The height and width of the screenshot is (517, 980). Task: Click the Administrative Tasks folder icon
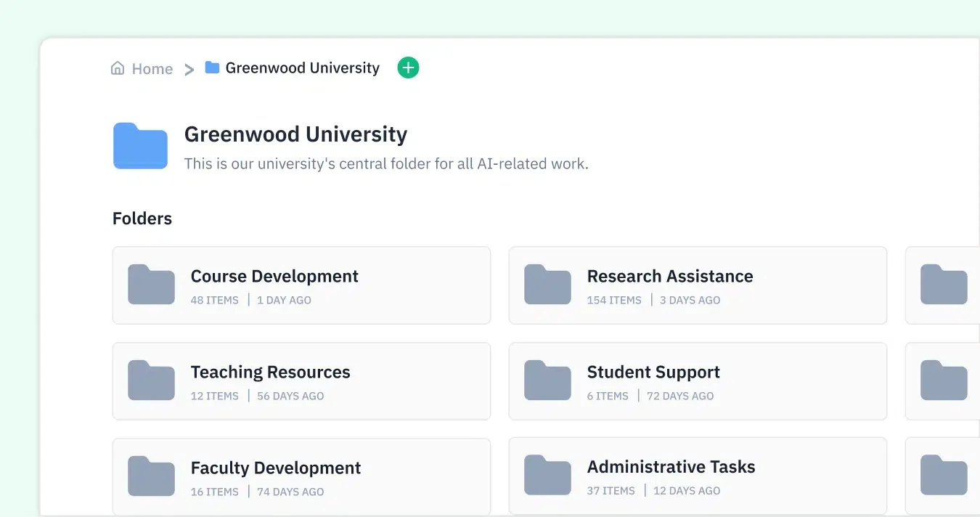click(547, 476)
